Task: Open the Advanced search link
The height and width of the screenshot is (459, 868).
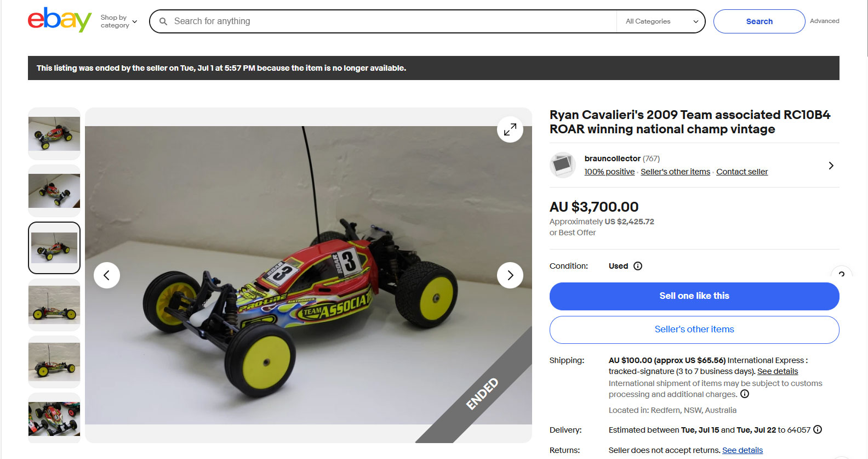Action: pyautogui.click(x=824, y=21)
